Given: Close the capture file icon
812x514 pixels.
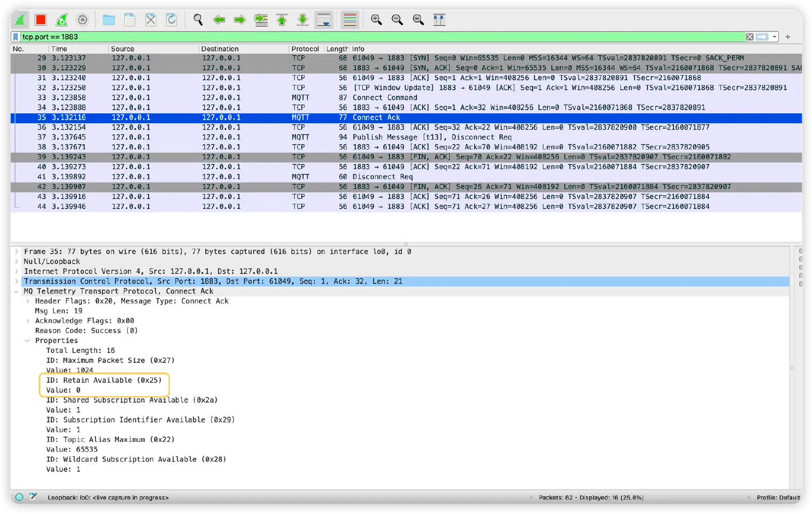Looking at the screenshot, I should point(151,20).
